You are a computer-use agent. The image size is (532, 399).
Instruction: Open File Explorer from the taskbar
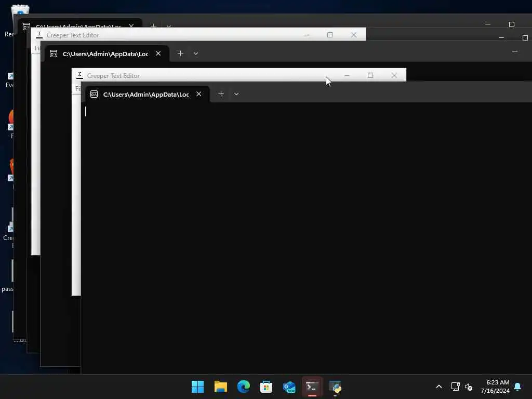tap(220, 387)
